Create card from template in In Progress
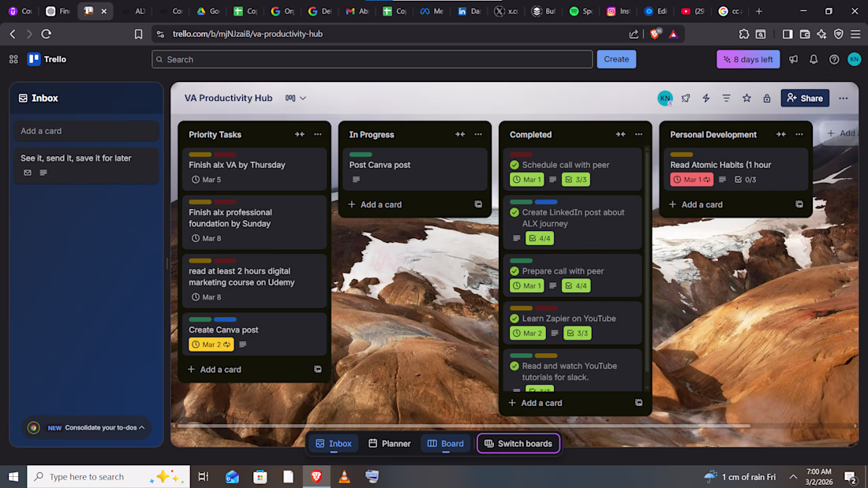Viewport: 868px width, 488px height. 478,204
